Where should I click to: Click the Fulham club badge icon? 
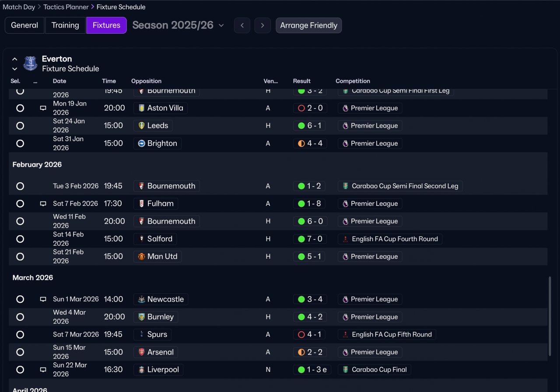(x=141, y=204)
